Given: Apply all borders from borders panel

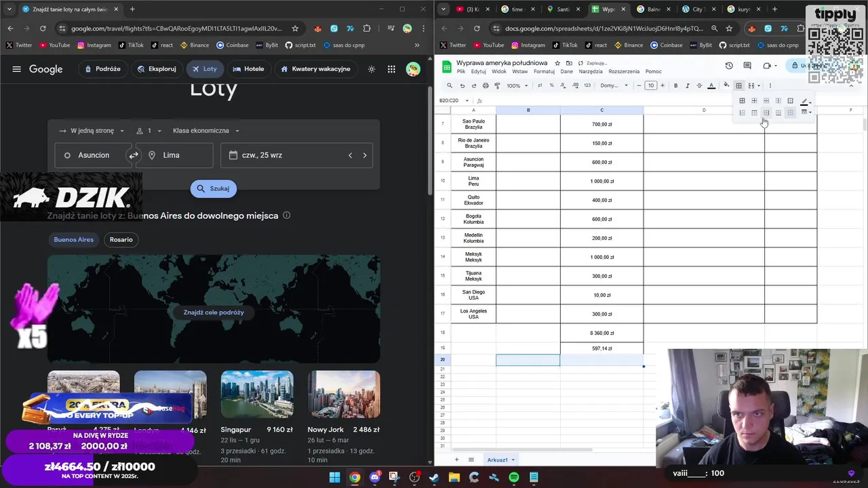Looking at the screenshot, I should (x=742, y=101).
